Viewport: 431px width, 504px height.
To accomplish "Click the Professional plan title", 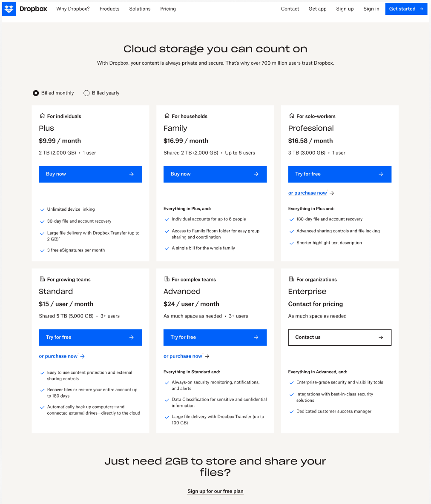I will click(311, 128).
